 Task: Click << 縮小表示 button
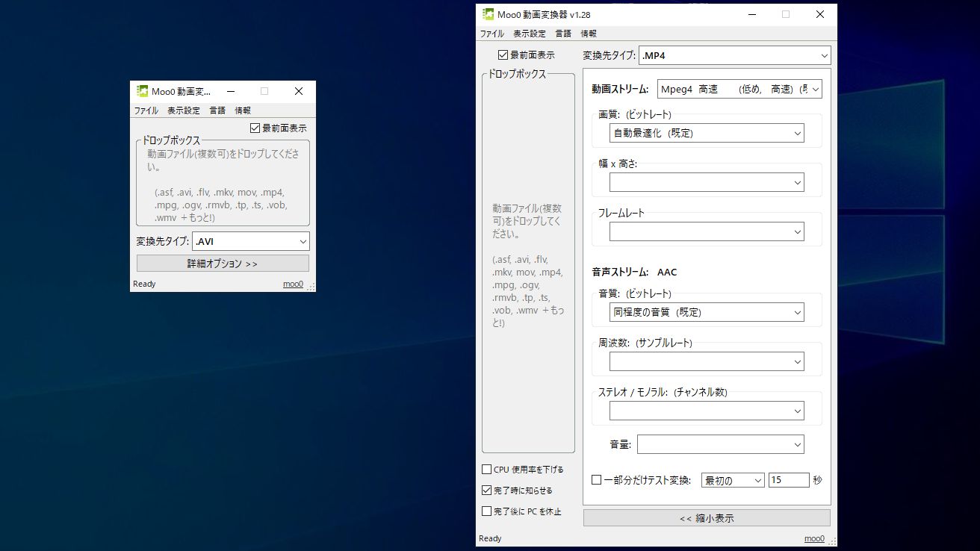(x=707, y=518)
